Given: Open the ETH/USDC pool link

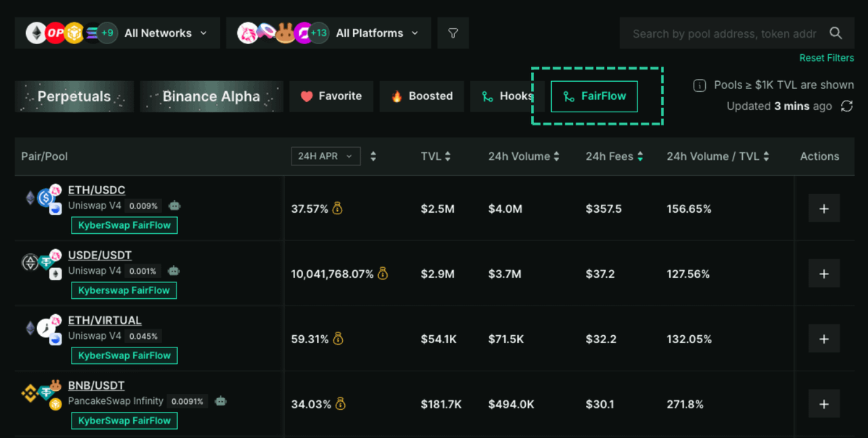Looking at the screenshot, I should [96, 190].
